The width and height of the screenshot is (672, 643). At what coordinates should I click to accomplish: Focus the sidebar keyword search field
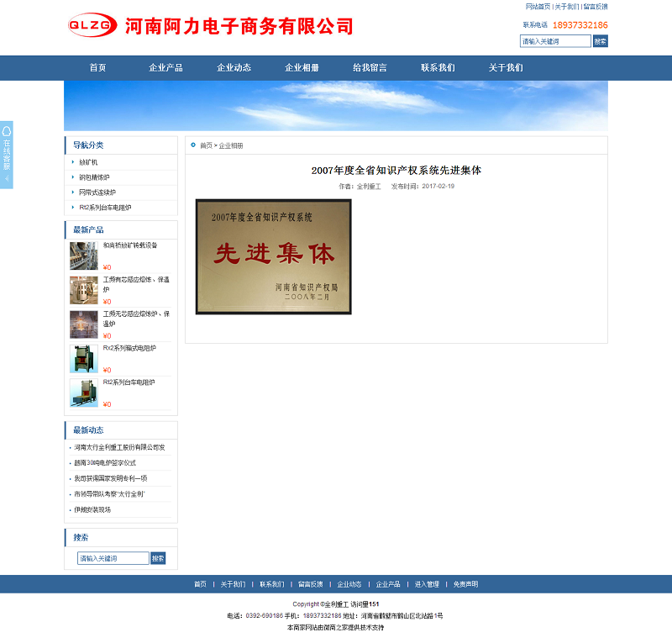(x=113, y=558)
